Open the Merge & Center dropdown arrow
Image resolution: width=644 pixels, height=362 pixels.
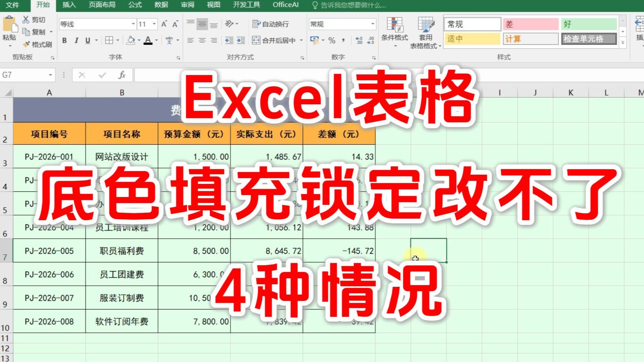coord(301,40)
